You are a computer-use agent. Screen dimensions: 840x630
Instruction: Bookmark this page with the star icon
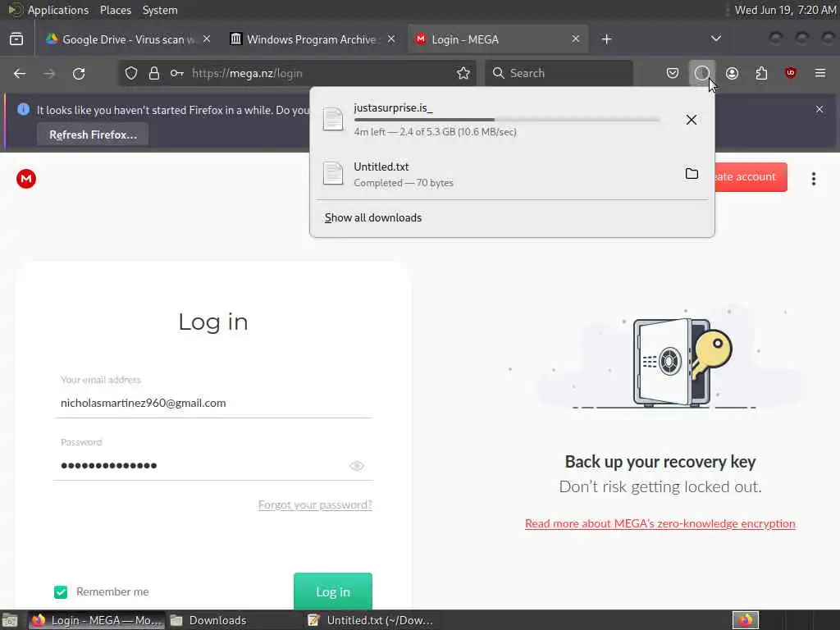click(463, 73)
